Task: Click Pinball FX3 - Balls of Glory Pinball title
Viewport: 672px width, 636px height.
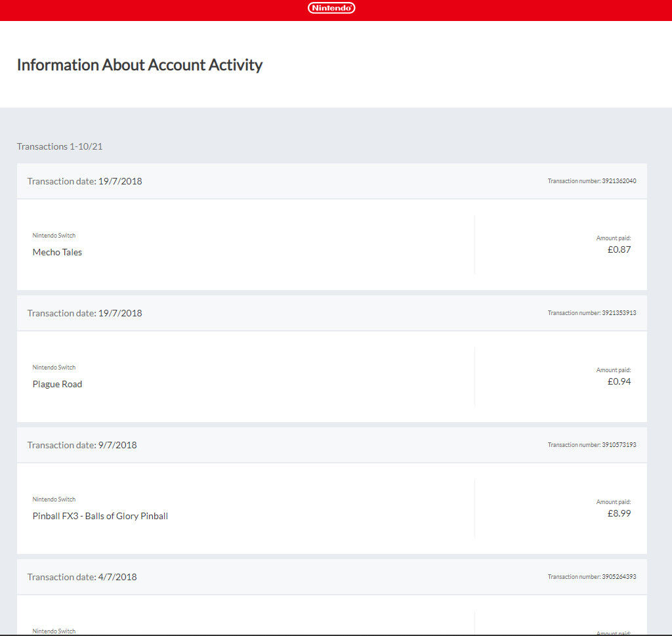Action: [x=100, y=516]
